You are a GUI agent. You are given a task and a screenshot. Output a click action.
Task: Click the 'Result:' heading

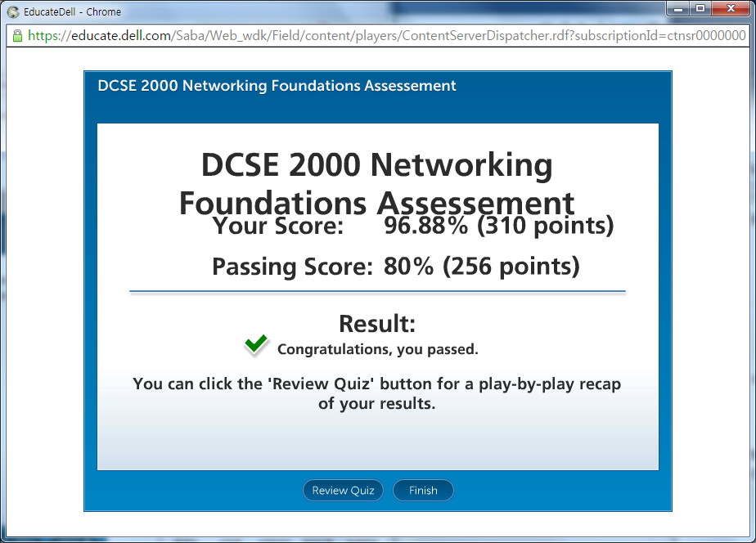(377, 324)
